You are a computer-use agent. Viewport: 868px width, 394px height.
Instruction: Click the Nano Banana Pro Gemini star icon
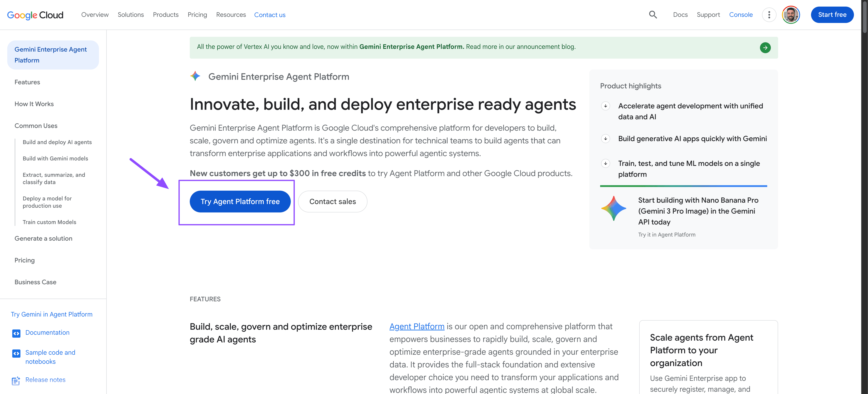614,208
